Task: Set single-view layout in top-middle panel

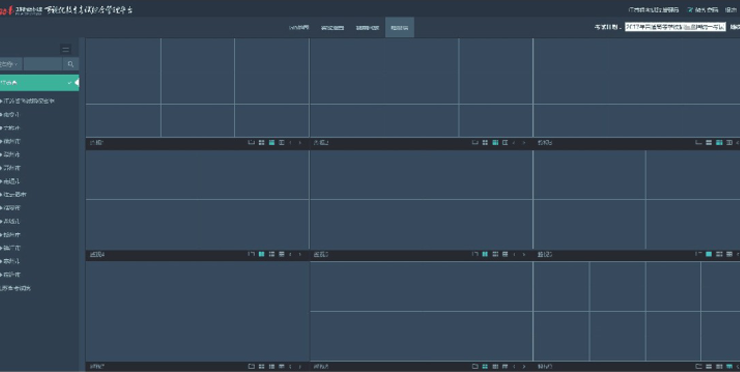Action: point(475,143)
